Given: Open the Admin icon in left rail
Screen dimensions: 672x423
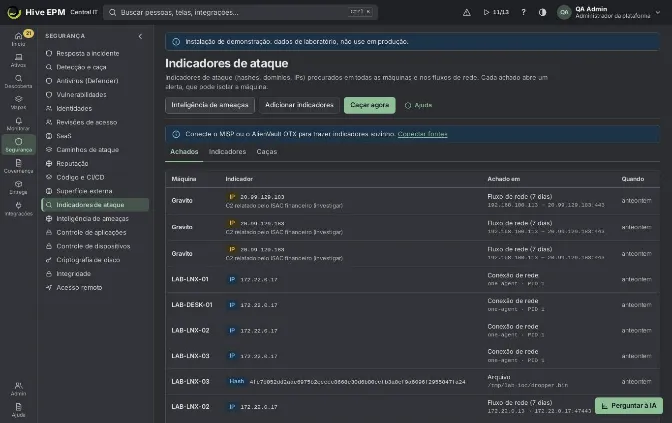Looking at the screenshot, I should point(18,388).
